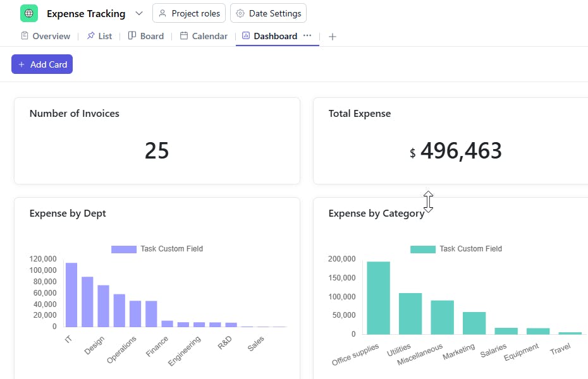The image size is (588, 379).
Task: Click the IT bar in Expense by Dept
Action: click(x=71, y=295)
